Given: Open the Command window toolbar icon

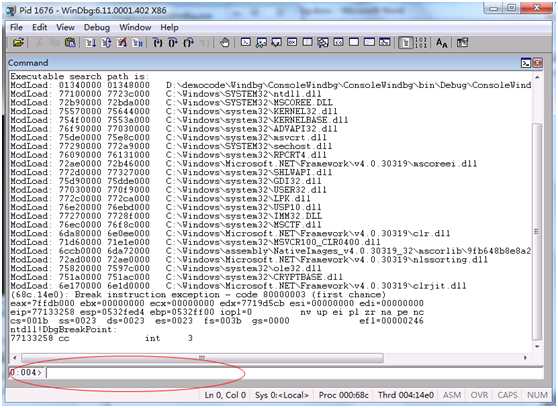Looking at the screenshot, I should pyautogui.click(x=246, y=43).
